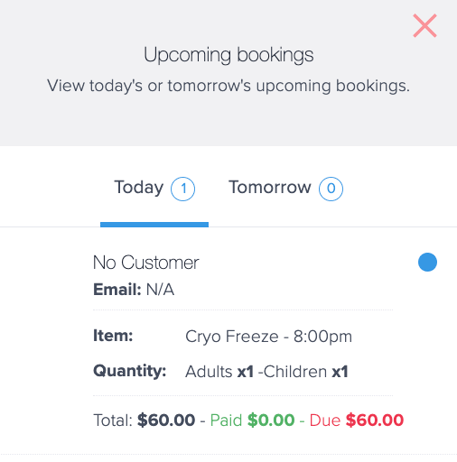The image size is (457, 462).
Task: Click the red Due $60.00 amount
Action: tap(357, 420)
